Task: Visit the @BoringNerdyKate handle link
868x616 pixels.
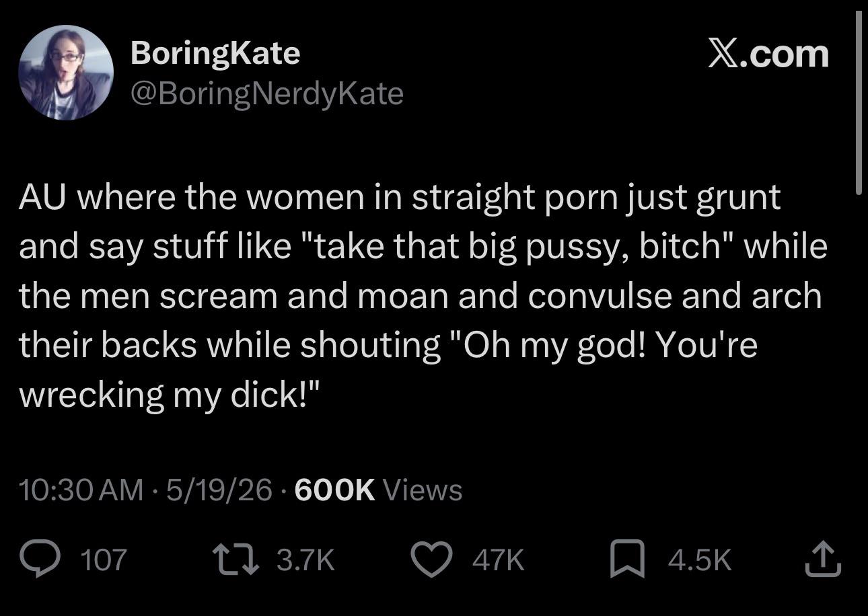Action: pyautogui.click(x=266, y=93)
